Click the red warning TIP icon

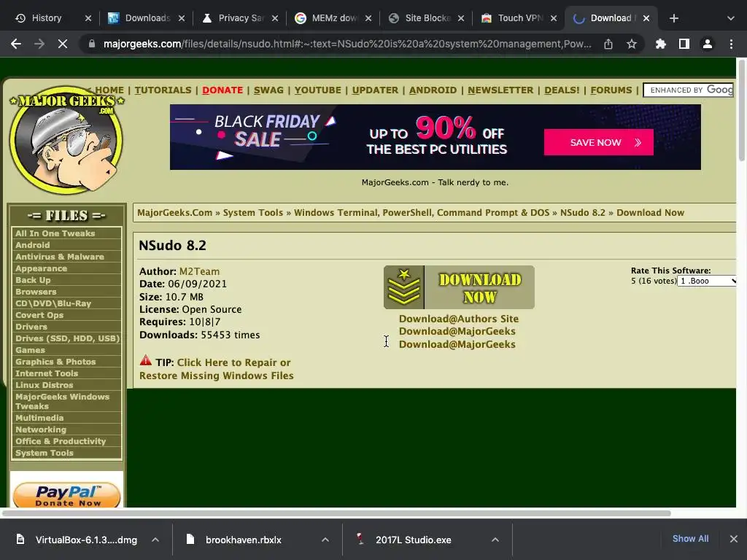click(146, 360)
